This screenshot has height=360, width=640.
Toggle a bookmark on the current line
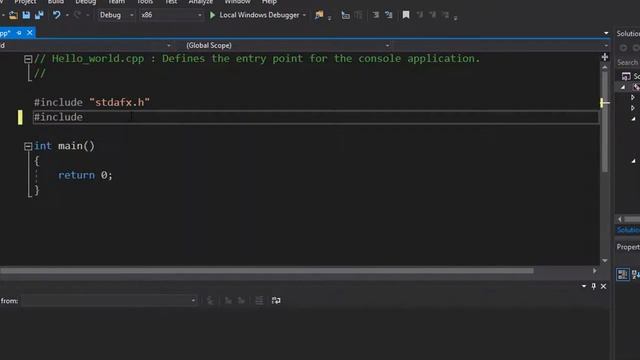(x=406, y=15)
